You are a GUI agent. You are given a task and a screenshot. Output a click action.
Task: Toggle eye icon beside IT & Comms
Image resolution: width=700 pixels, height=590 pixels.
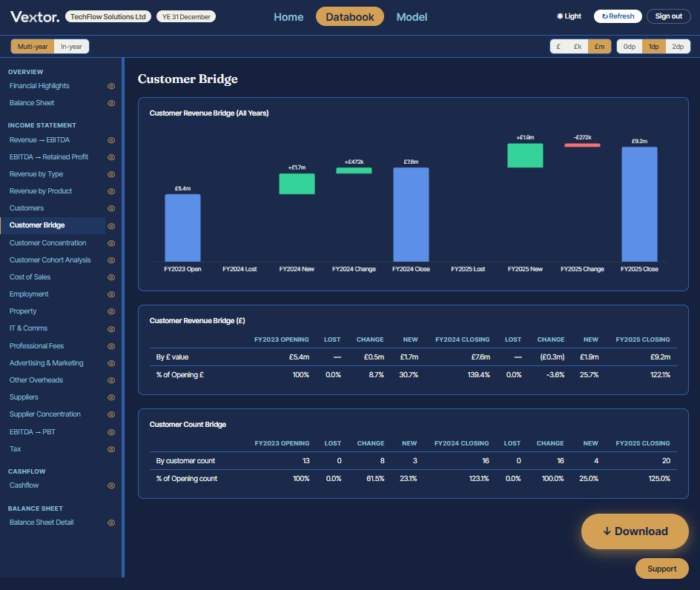[x=112, y=329]
